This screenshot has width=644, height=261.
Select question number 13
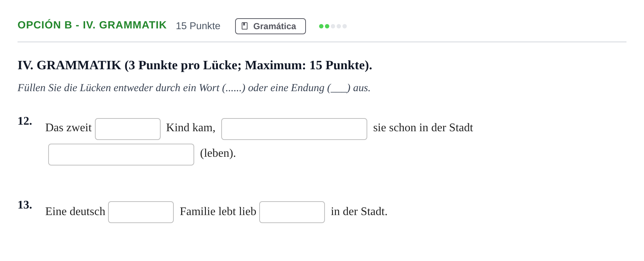[x=25, y=205]
